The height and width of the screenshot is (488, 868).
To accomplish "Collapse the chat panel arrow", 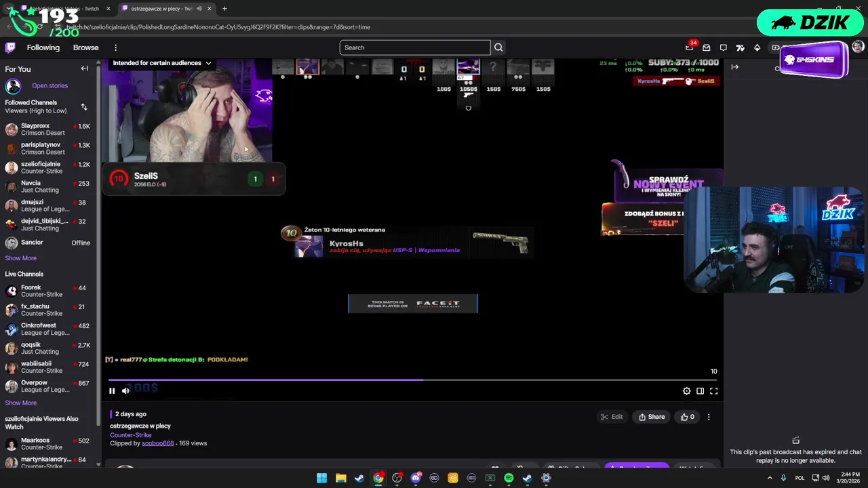I will (x=734, y=67).
